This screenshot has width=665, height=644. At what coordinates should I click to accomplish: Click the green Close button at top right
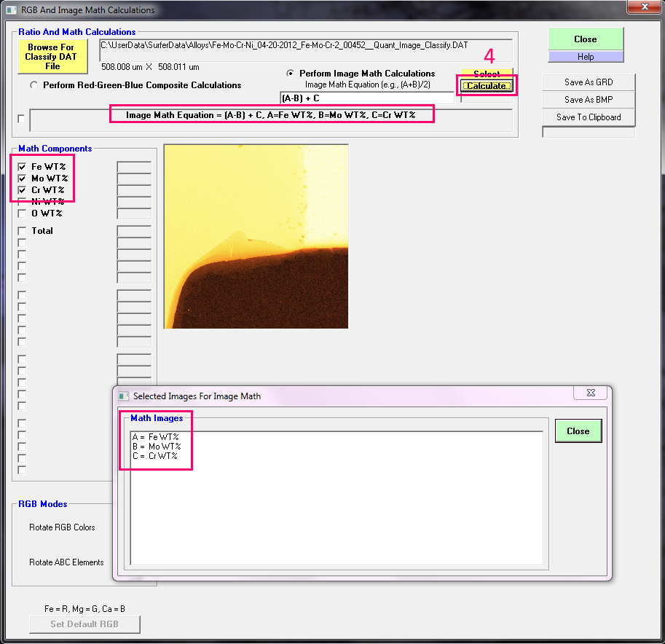pyautogui.click(x=586, y=39)
